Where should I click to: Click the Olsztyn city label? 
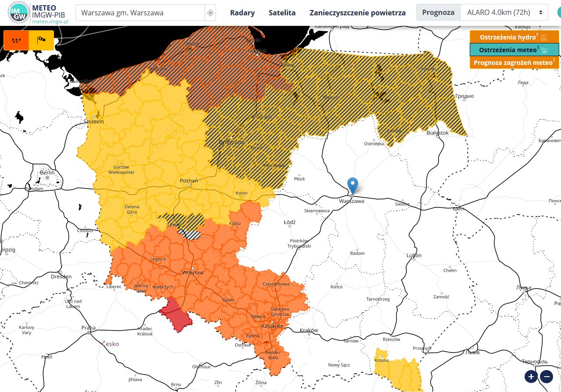330,97
